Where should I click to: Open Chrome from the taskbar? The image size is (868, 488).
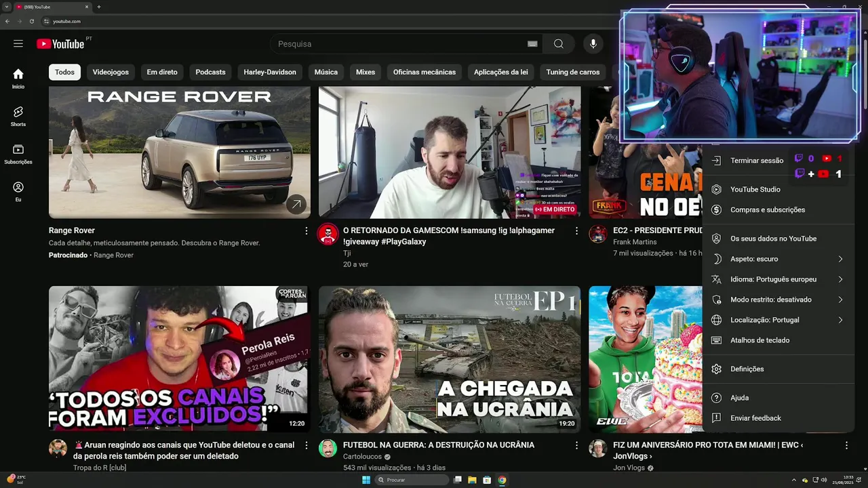point(502,480)
